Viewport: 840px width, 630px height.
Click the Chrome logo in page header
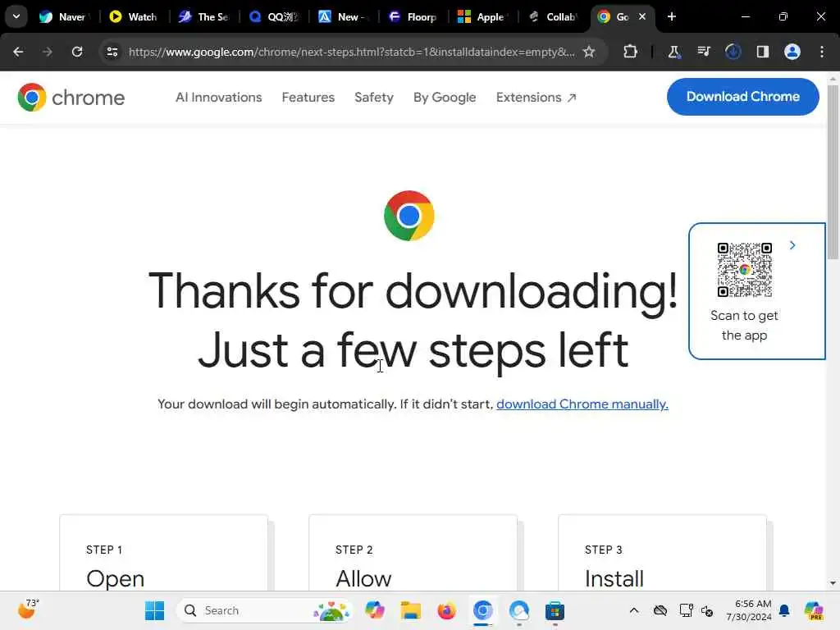pyautogui.click(x=71, y=98)
